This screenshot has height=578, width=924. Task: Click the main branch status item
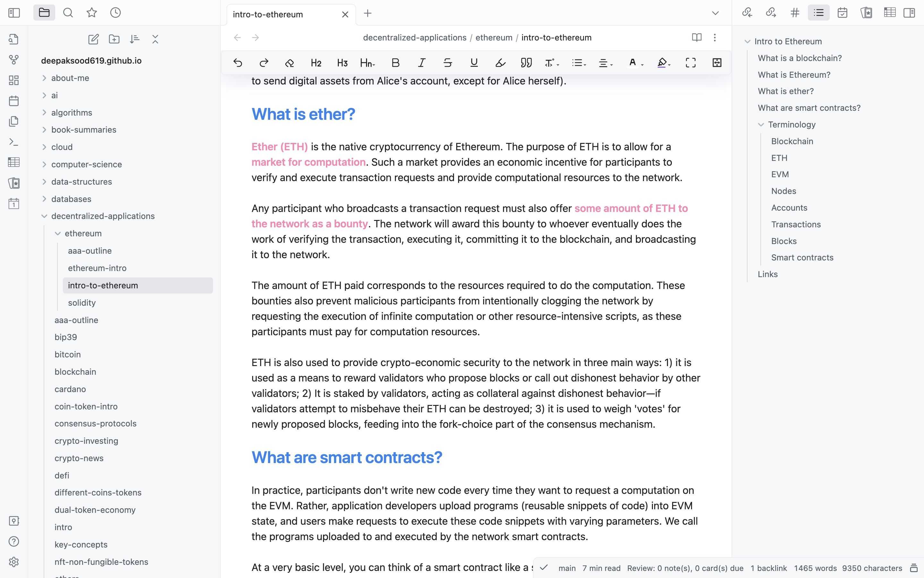567,568
